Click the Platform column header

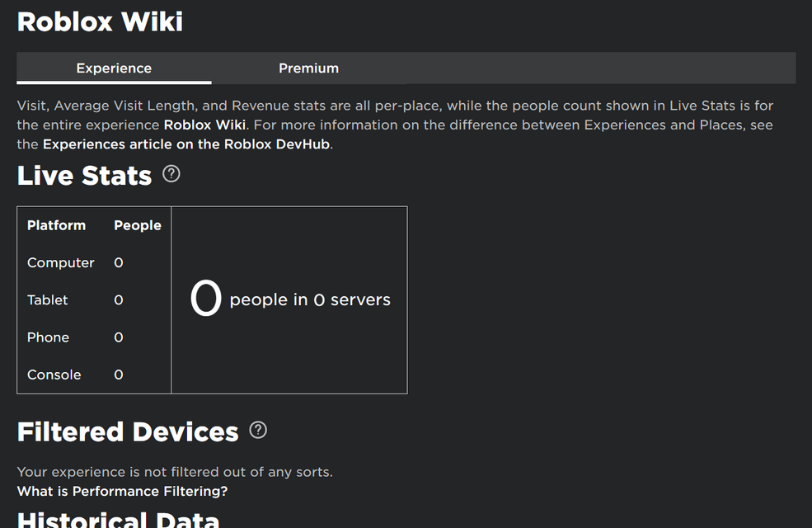[56, 225]
